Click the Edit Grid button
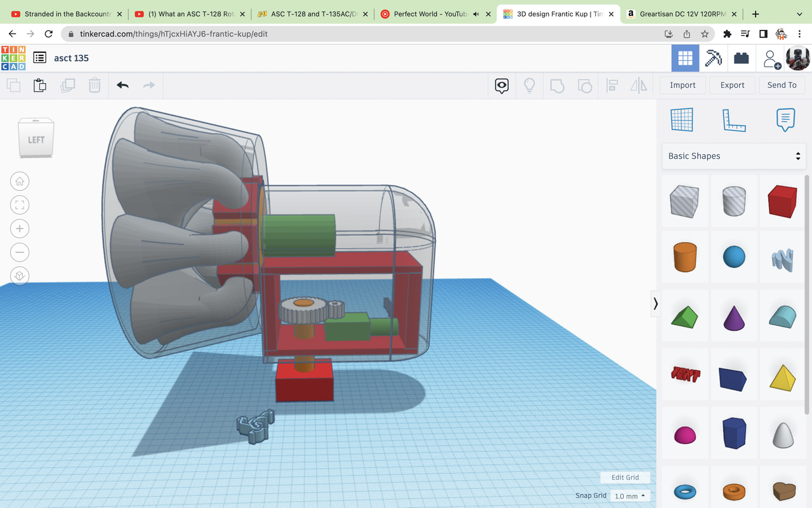This screenshot has height=508, width=812. 625,478
